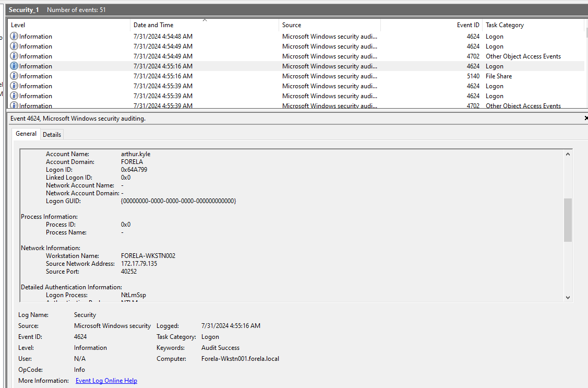Switch to the Details tab

pos(52,134)
